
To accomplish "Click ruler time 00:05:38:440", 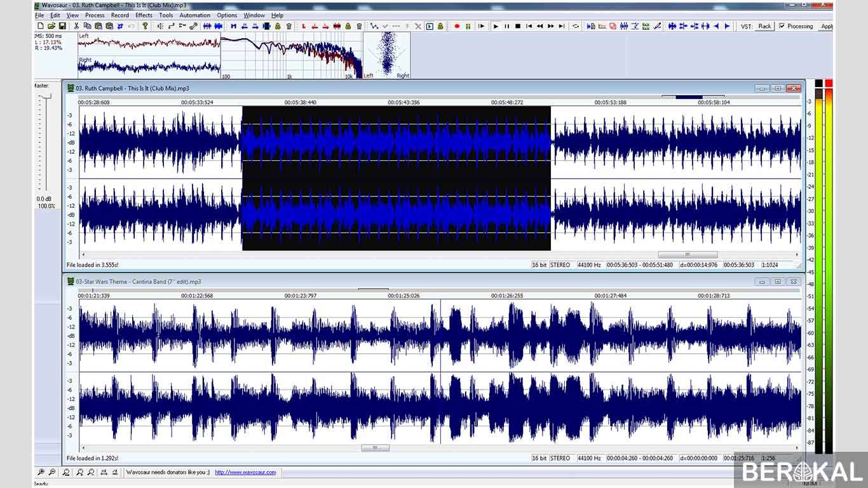I will tap(301, 102).
